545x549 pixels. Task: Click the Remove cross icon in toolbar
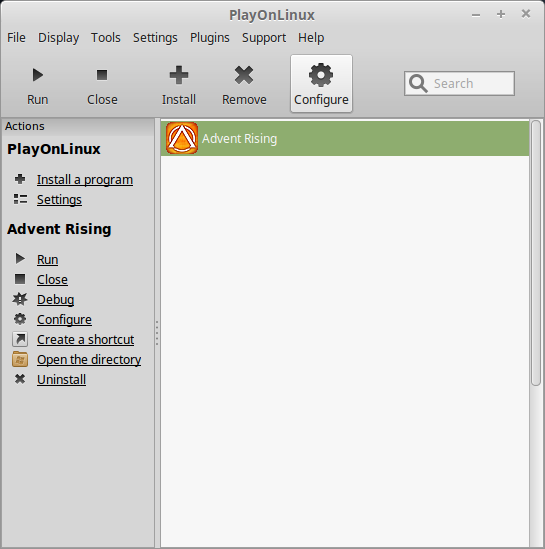coord(244,75)
